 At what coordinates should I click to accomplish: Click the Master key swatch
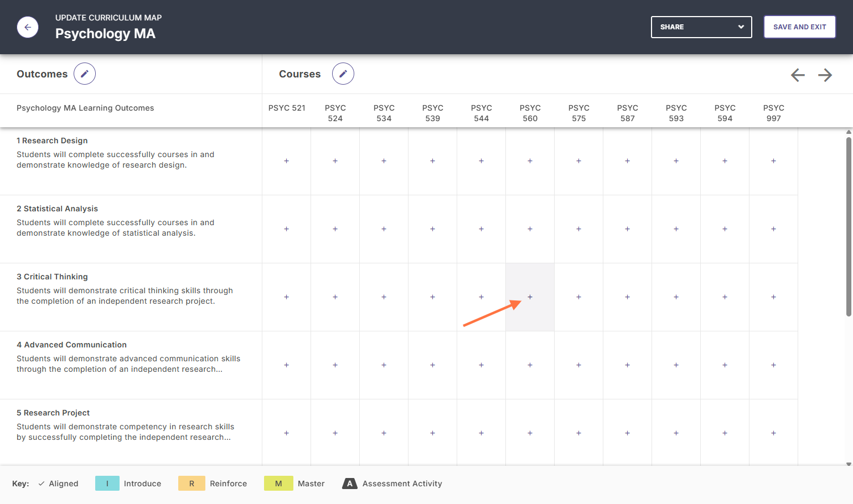[278, 484]
